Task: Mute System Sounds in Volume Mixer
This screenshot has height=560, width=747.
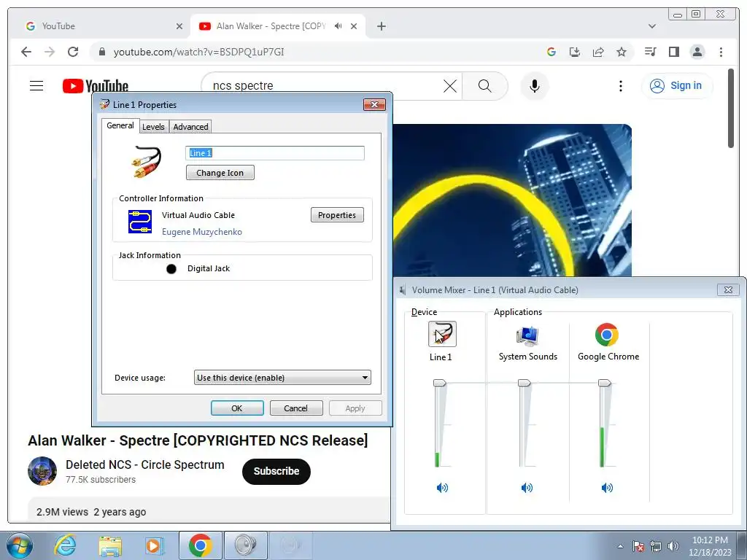Action: click(x=527, y=488)
